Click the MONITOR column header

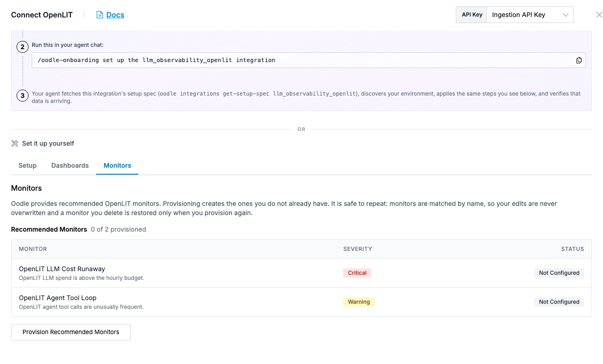33,249
